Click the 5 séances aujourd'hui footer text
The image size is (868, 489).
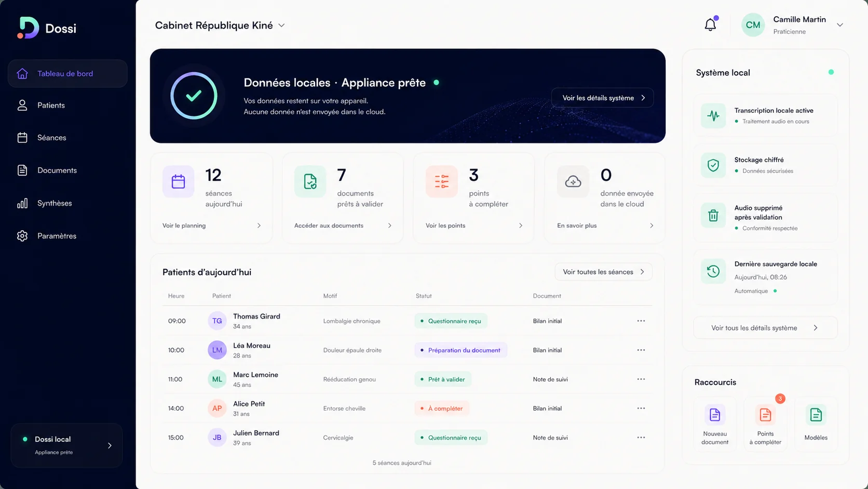[x=402, y=462]
